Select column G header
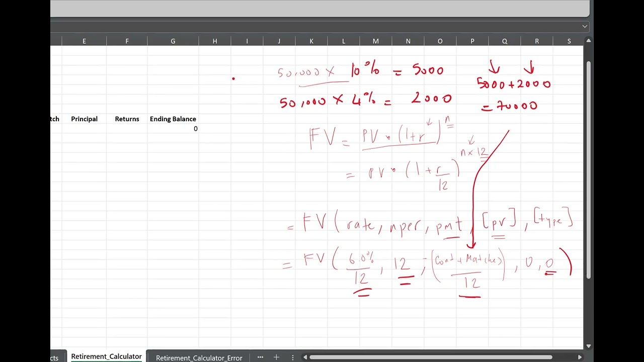 click(173, 41)
